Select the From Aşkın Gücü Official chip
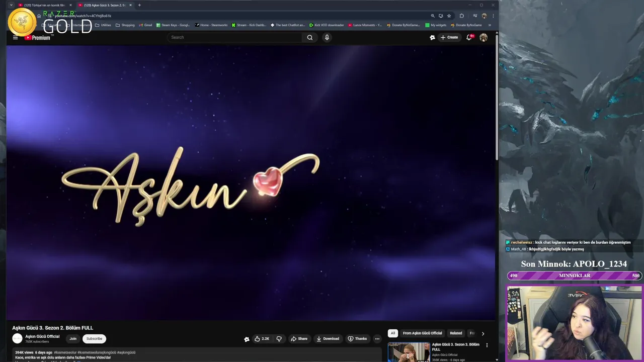The height and width of the screenshot is (362, 644). 422,333
